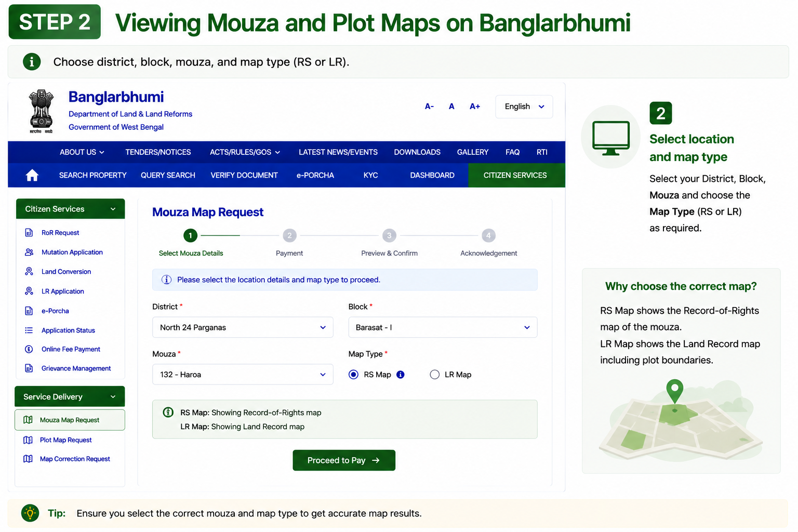Open the Mutation Application link
This screenshot has height=532, width=798.
(72, 252)
